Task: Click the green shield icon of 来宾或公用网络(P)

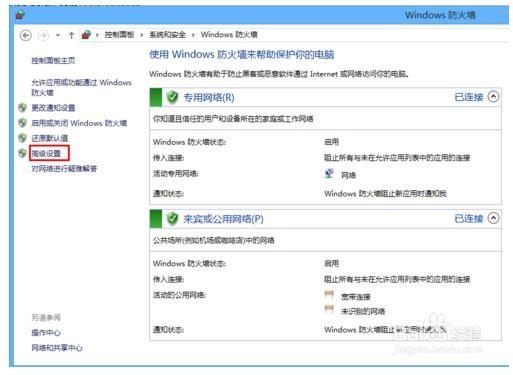Action: click(172, 219)
